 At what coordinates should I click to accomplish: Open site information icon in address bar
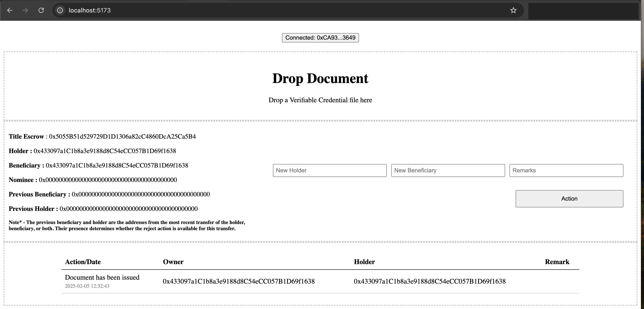coord(60,10)
